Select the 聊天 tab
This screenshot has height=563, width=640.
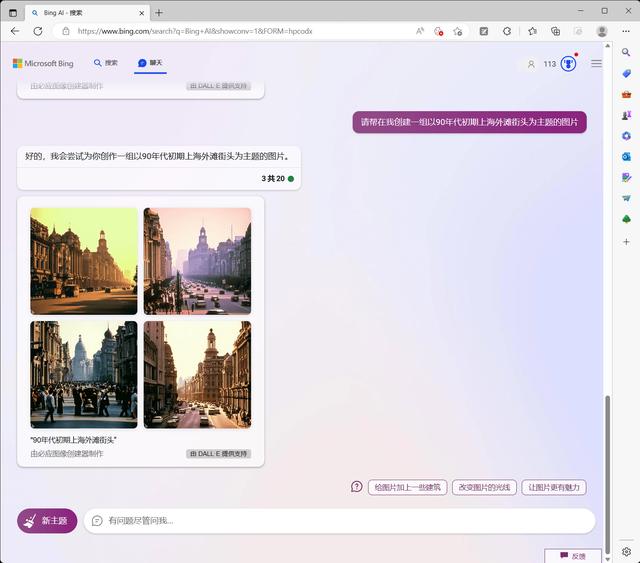[150, 63]
